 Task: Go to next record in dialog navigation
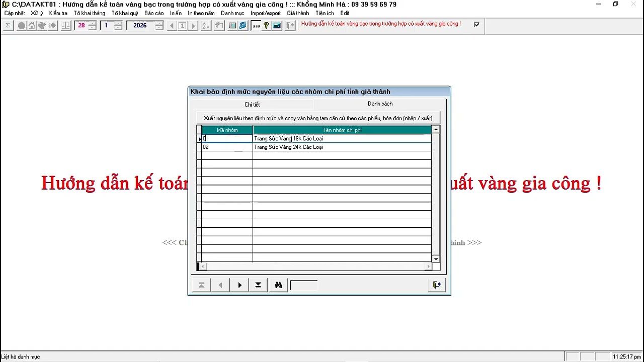coord(239,285)
